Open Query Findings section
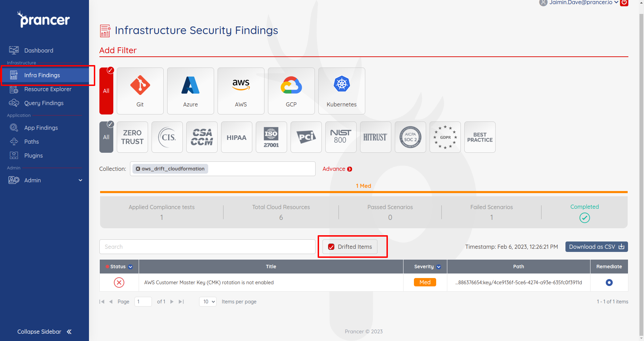644x341 pixels. tap(44, 103)
